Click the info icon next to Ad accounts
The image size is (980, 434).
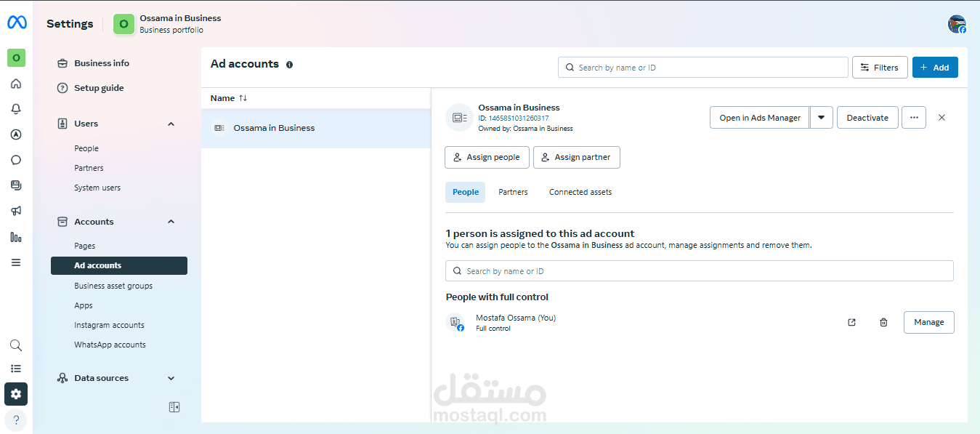click(289, 65)
